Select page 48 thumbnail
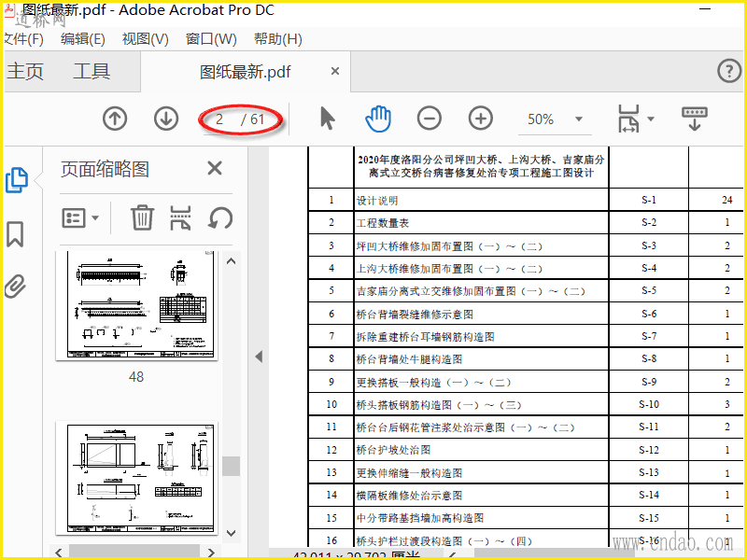 136,305
